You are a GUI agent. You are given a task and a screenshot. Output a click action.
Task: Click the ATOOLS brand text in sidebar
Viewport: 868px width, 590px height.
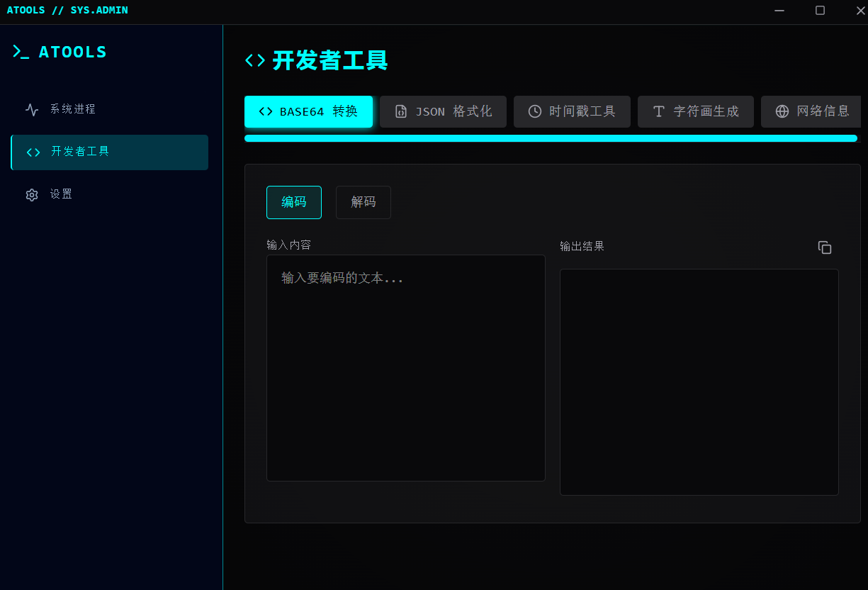73,52
